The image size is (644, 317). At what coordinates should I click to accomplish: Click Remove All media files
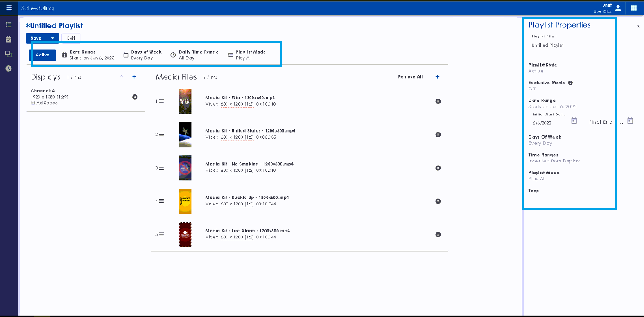coord(410,77)
